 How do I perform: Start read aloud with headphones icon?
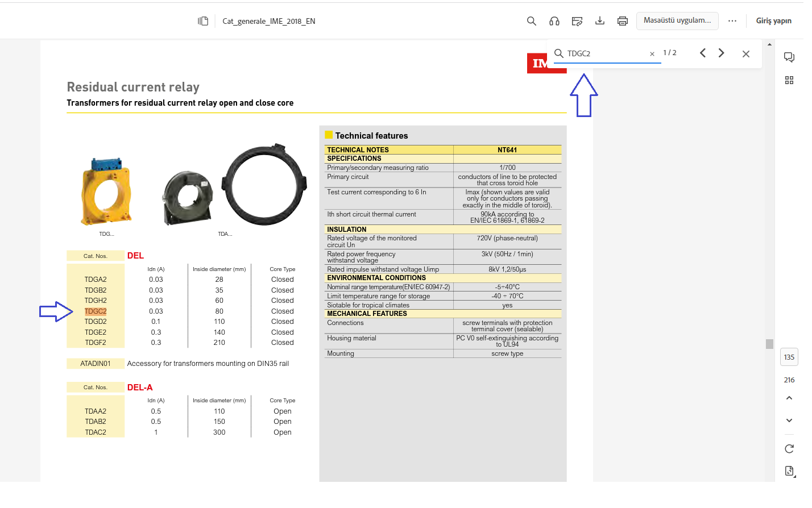click(x=554, y=21)
